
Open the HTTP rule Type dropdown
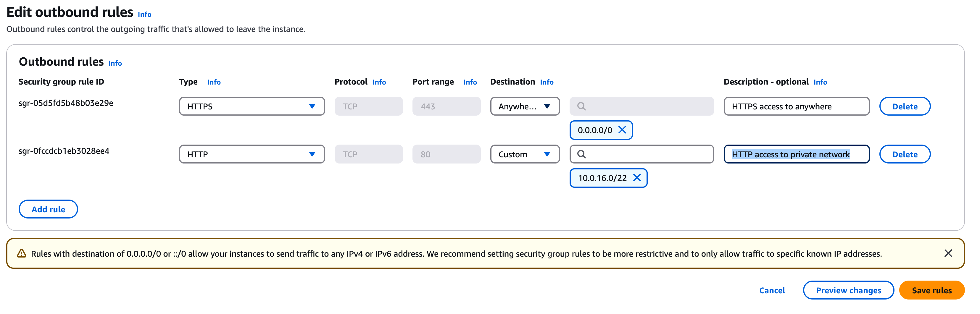[252, 154]
